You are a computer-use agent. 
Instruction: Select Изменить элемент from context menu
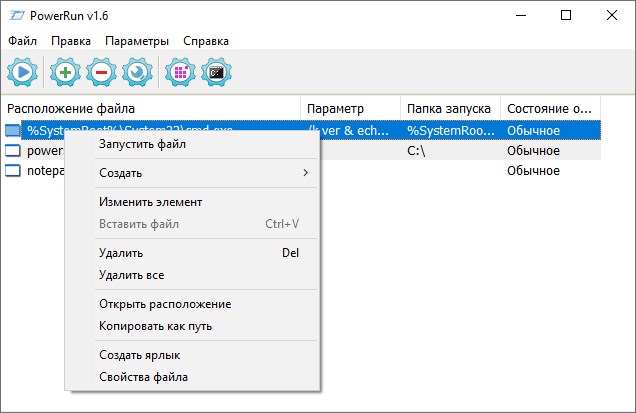pyautogui.click(x=150, y=202)
